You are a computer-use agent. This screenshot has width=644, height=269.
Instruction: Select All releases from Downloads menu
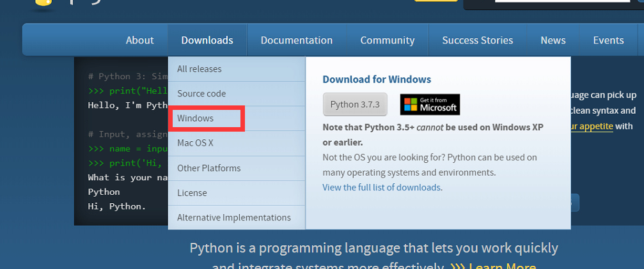(x=200, y=69)
